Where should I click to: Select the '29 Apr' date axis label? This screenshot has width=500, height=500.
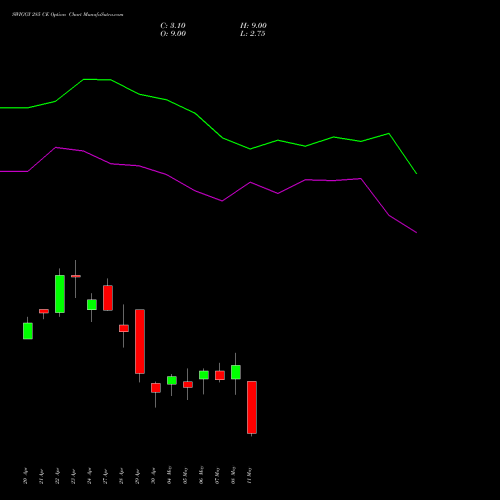[x=138, y=476]
